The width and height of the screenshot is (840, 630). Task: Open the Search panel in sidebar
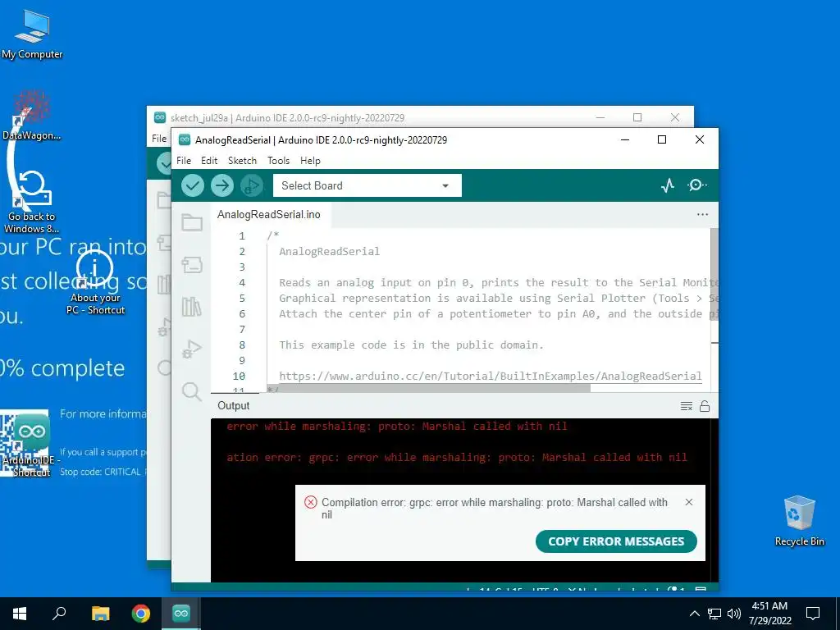coord(192,391)
